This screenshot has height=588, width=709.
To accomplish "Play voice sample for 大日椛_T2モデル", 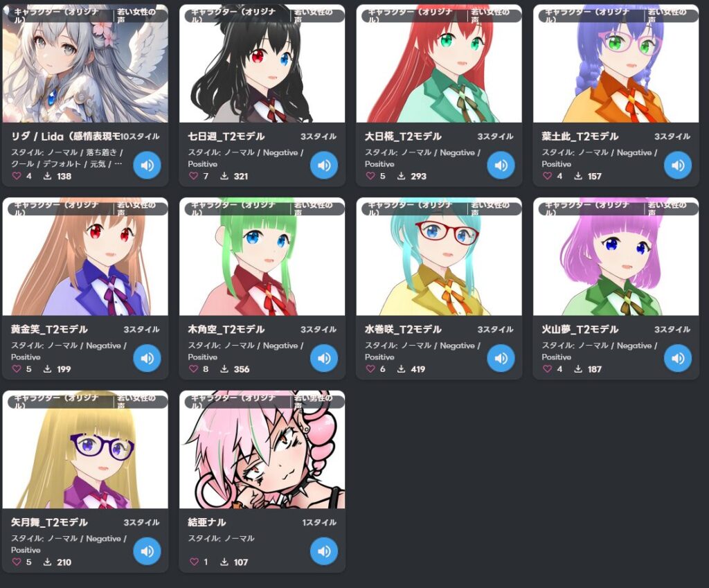I will (501, 165).
